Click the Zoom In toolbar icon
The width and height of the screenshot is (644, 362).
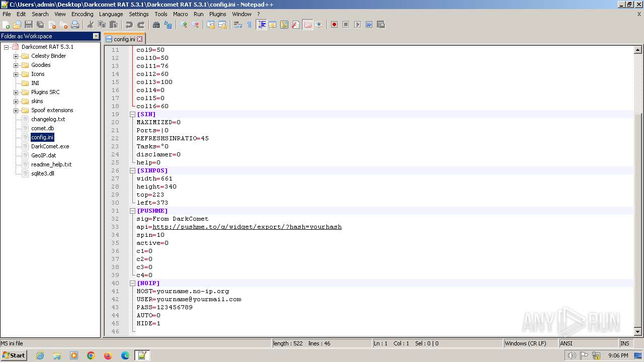[184, 25]
